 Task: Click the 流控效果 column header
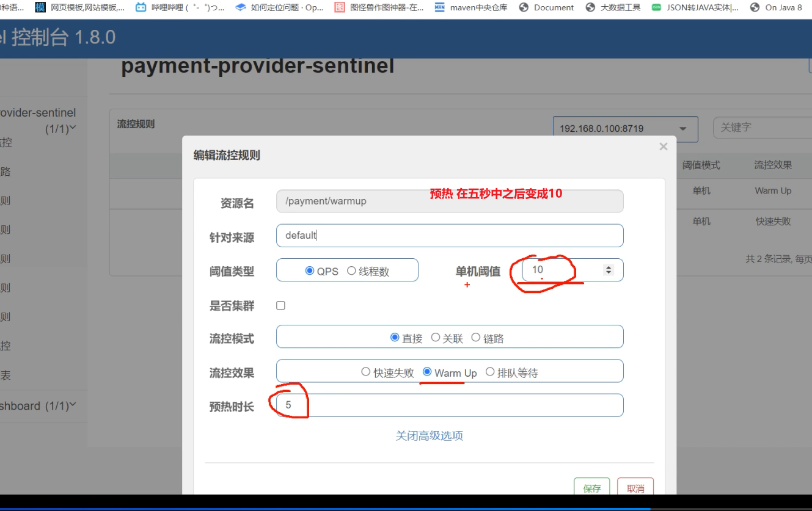click(x=773, y=165)
